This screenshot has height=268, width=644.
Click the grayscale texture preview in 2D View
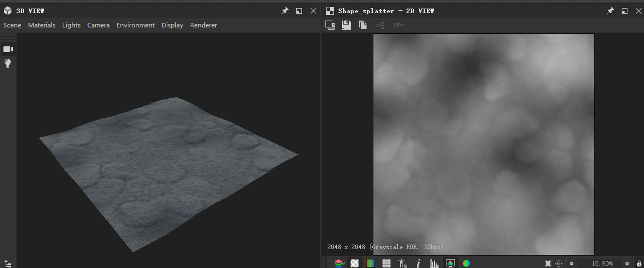(x=484, y=144)
